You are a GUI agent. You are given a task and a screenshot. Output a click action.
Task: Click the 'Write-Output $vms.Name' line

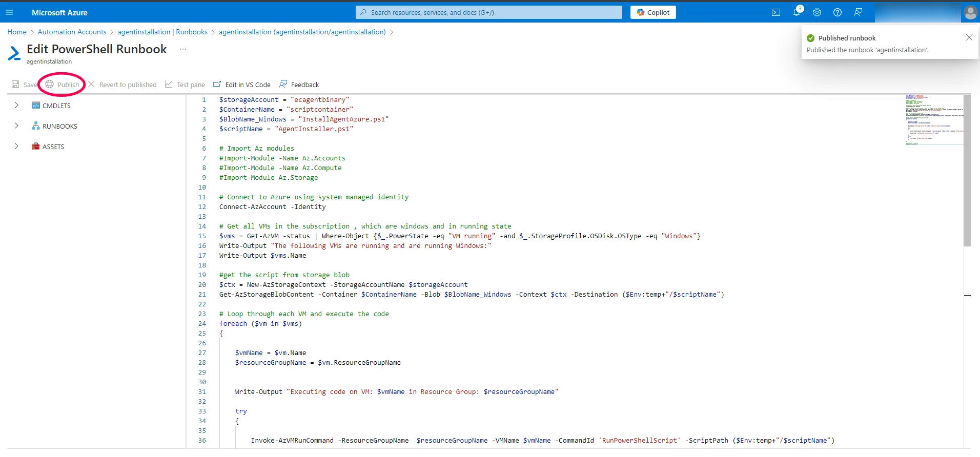pyautogui.click(x=263, y=256)
